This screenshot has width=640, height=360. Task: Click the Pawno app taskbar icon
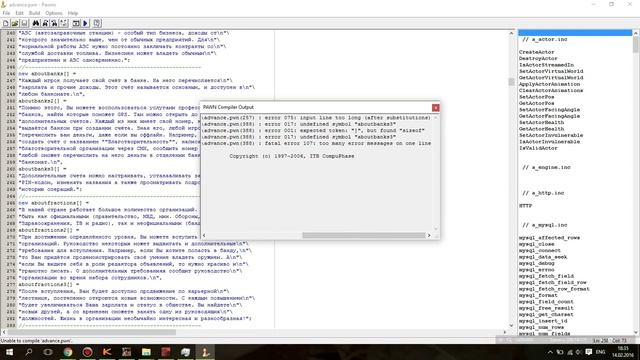coord(205,352)
